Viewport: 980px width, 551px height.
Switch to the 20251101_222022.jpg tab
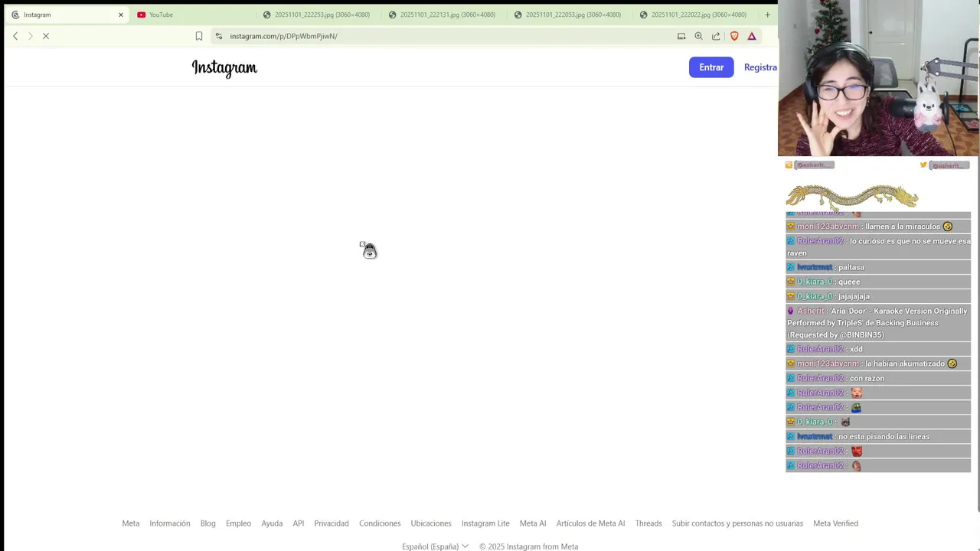[x=694, y=15]
